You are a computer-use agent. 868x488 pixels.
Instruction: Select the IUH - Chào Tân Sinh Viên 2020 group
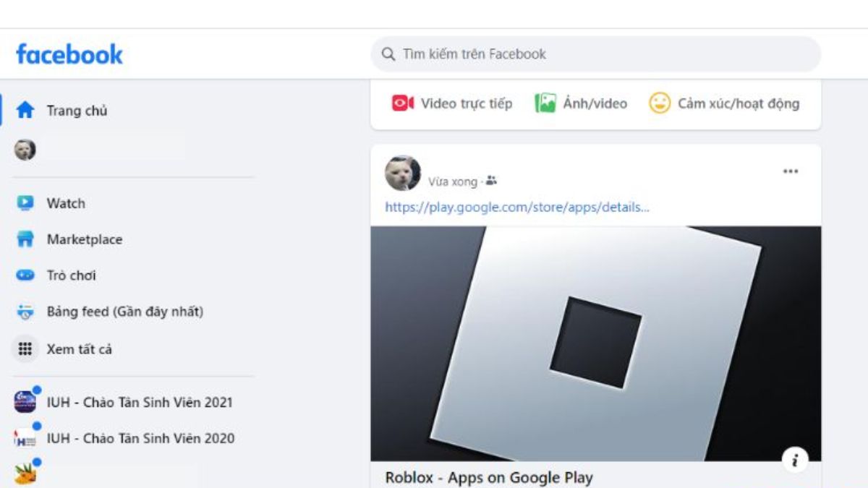(x=139, y=438)
